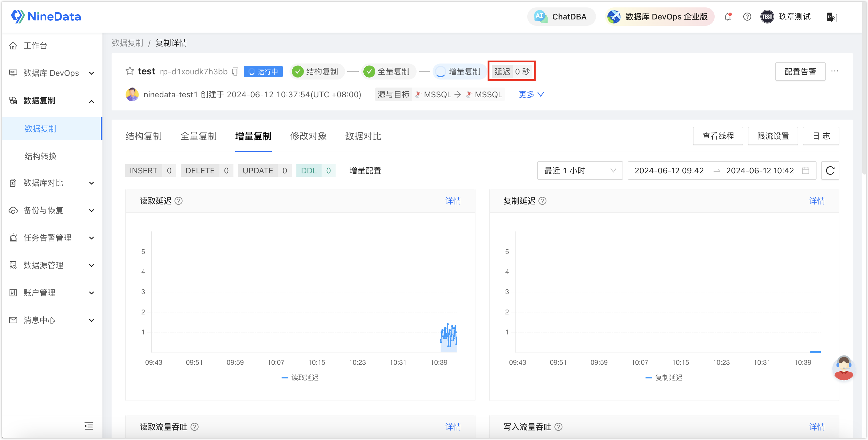Click the 延迟 0 秒 indicator

point(512,71)
